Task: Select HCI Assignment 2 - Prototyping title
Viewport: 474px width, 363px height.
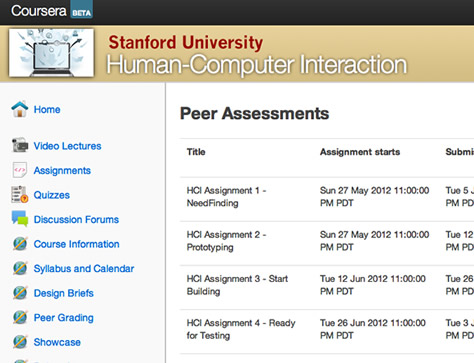Action: 226,241
